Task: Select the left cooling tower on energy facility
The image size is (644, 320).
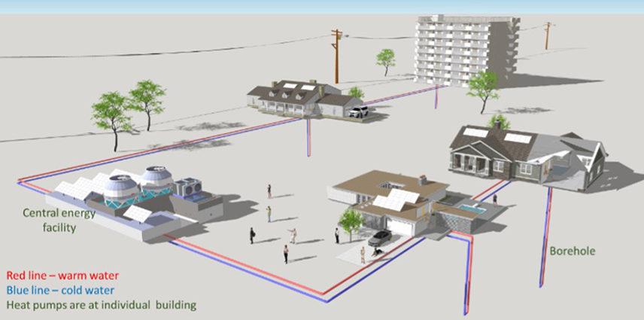Action: [x=120, y=190]
